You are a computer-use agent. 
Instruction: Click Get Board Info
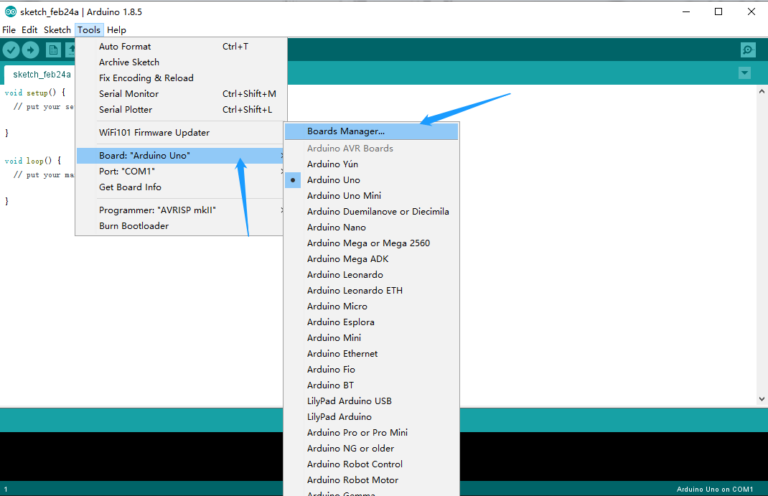click(130, 187)
